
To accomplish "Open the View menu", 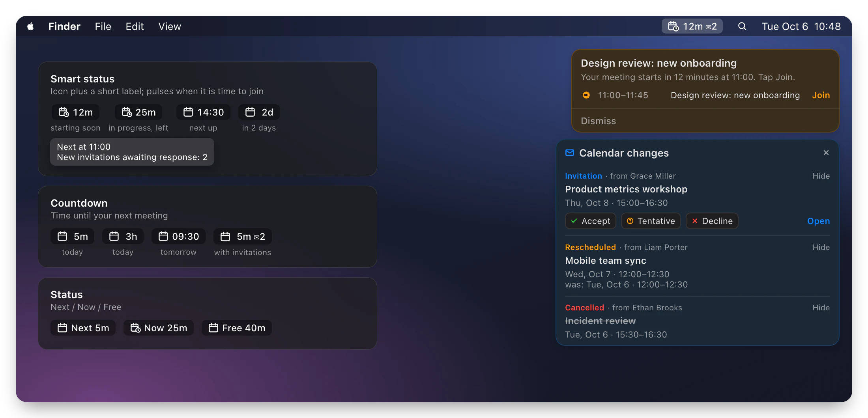I will 170,26.
